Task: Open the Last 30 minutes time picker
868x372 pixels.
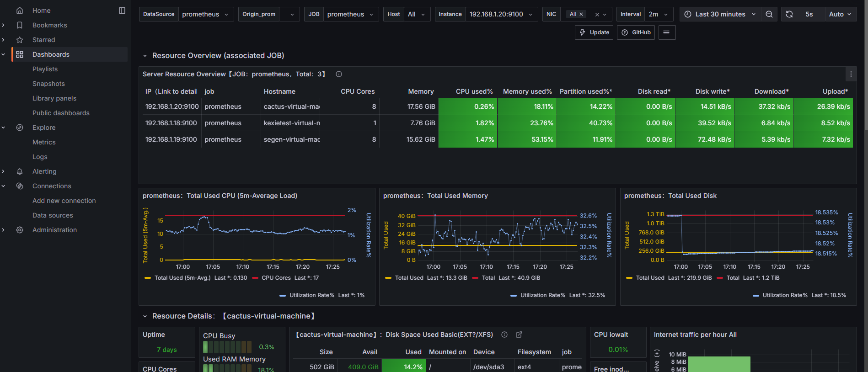Action: [720, 14]
